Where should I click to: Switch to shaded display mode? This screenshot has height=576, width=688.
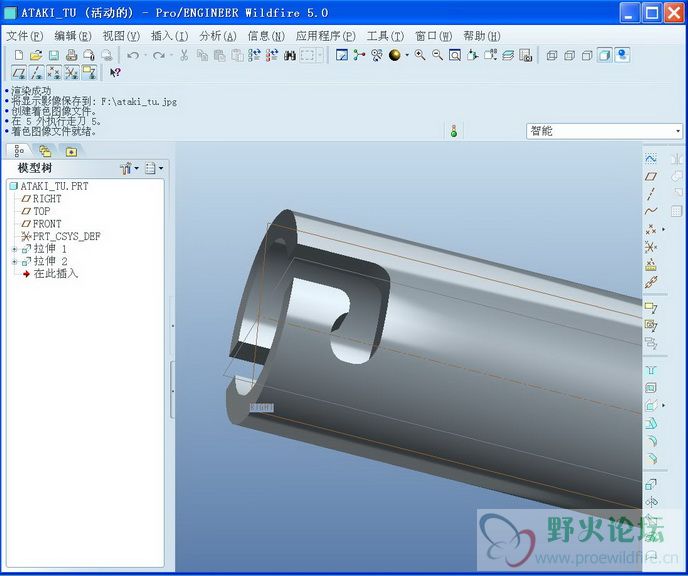click(604, 55)
